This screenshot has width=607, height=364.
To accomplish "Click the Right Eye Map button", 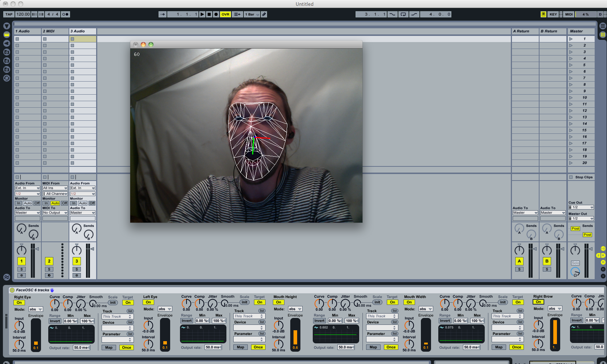I will (109, 348).
